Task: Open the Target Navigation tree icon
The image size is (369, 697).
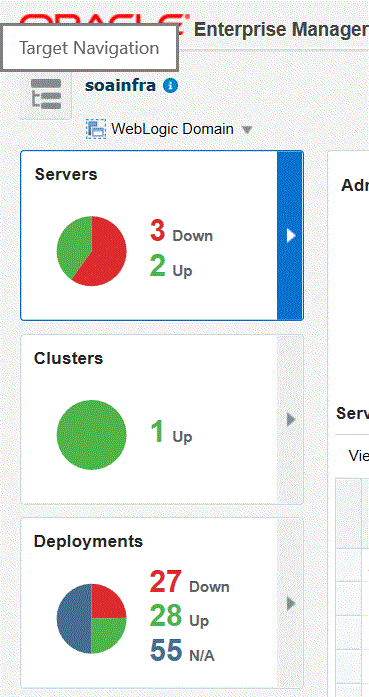Action: pos(46,95)
